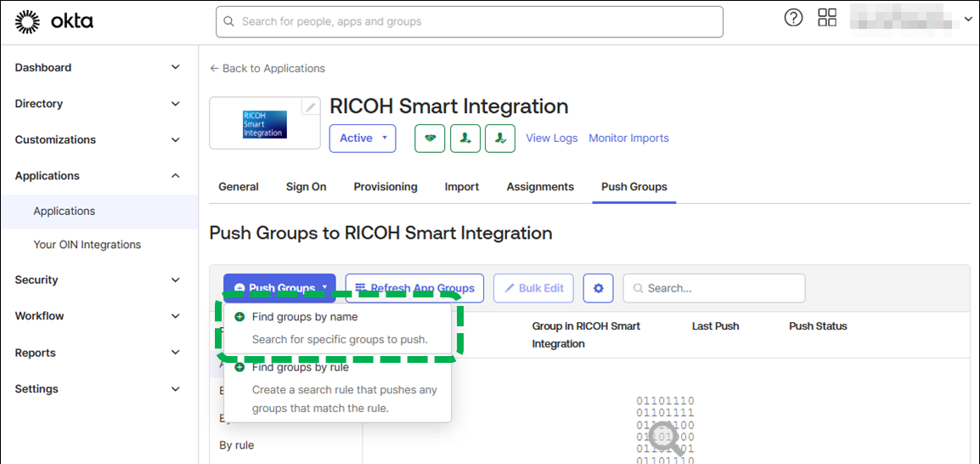The height and width of the screenshot is (464, 980).
Task: Select Find groups by rule option
Action: pyautogui.click(x=300, y=368)
